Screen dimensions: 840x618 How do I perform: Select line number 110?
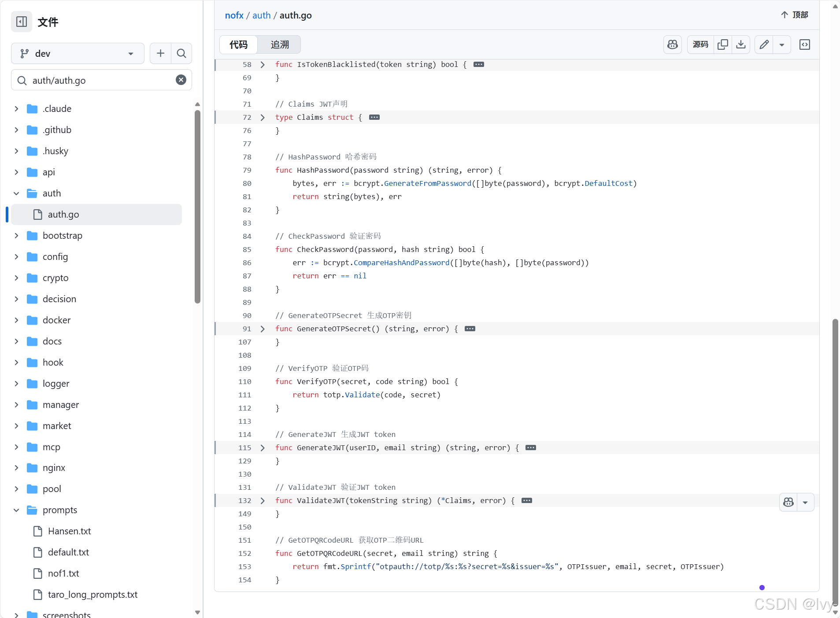pyautogui.click(x=245, y=381)
